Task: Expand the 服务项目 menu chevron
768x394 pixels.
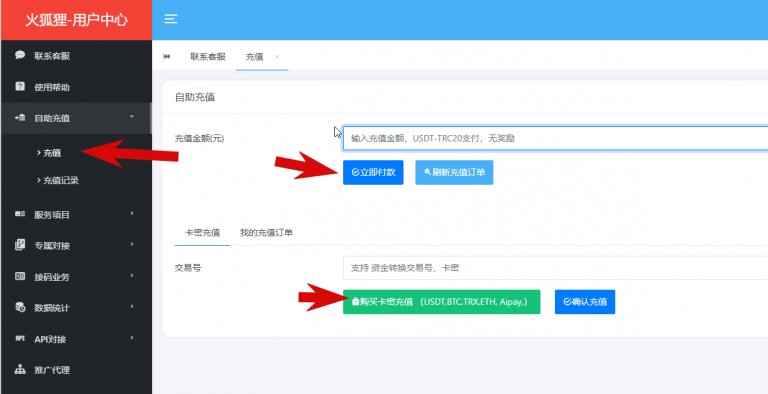Action: [x=132, y=214]
